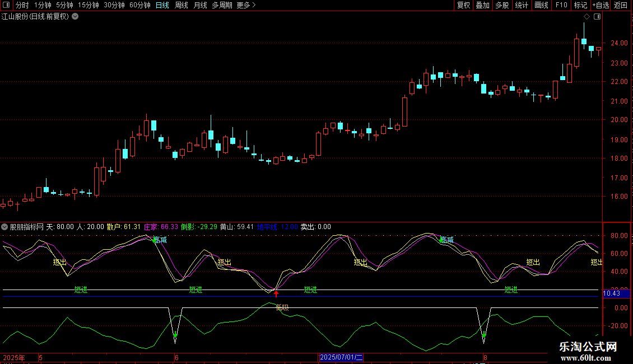This screenshot has width=633, height=364.
Task: Open the 更多 periods expander
Action: [246, 6]
